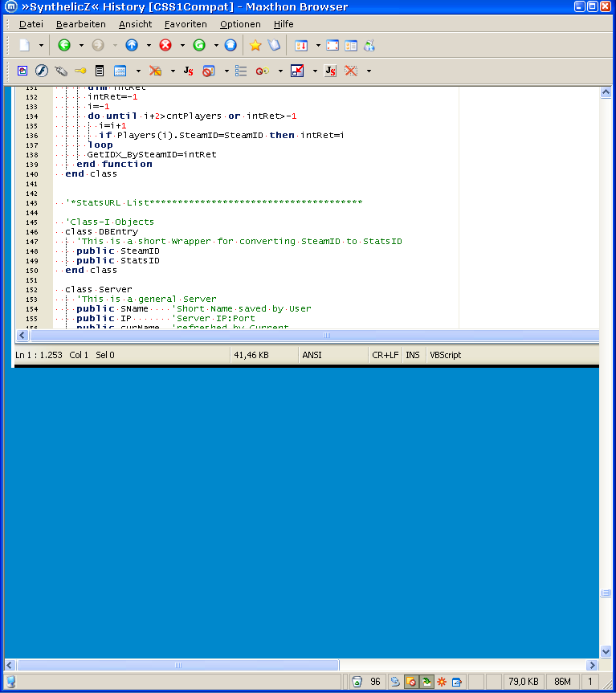Click the crossed-out orange window icon

[155, 71]
